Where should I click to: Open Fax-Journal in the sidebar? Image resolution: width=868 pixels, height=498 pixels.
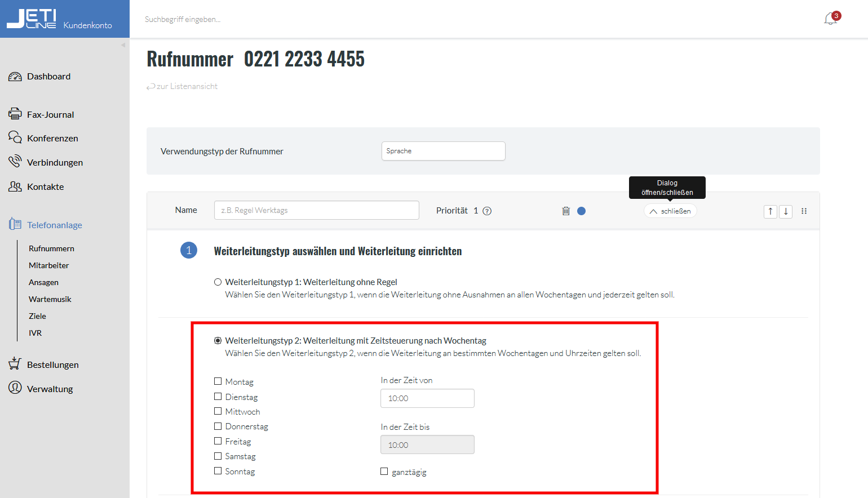(x=50, y=114)
